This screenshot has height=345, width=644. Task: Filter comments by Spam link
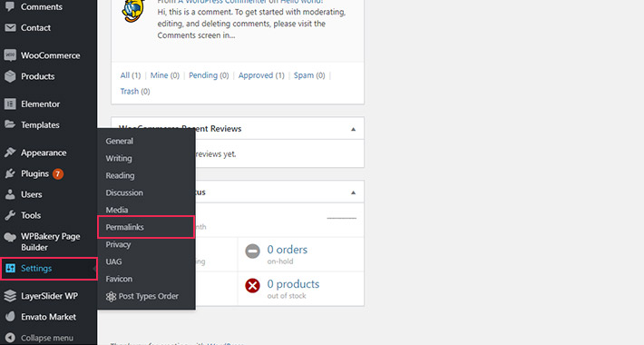click(x=304, y=75)
